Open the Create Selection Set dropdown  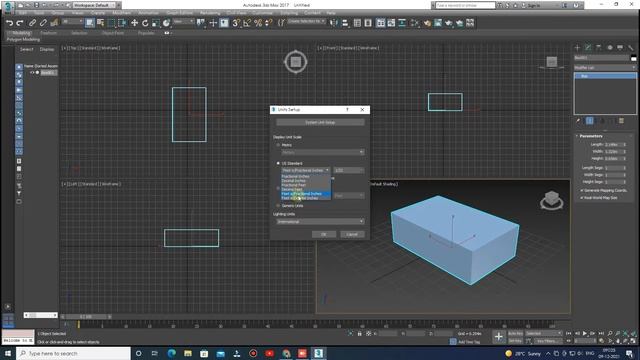click(307, 21)
